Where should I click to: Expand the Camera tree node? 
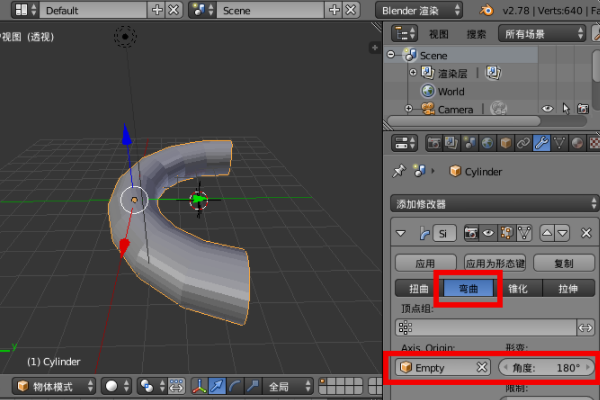pyautogui.click(x=409, y=109)
